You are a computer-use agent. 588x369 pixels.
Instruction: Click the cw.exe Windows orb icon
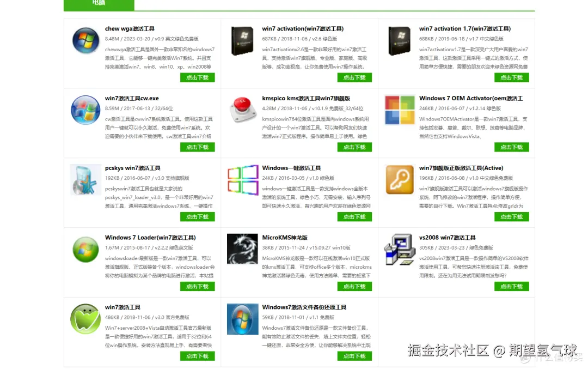[85, 110]
